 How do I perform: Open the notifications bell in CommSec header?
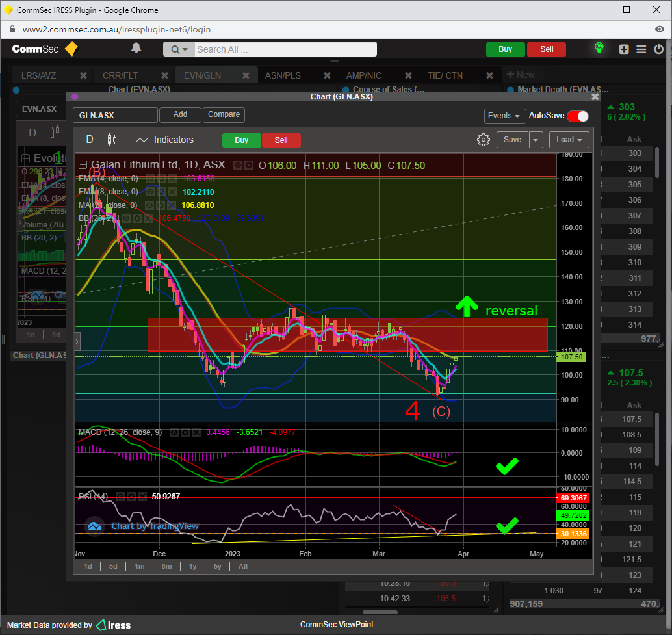click(136, 48)
